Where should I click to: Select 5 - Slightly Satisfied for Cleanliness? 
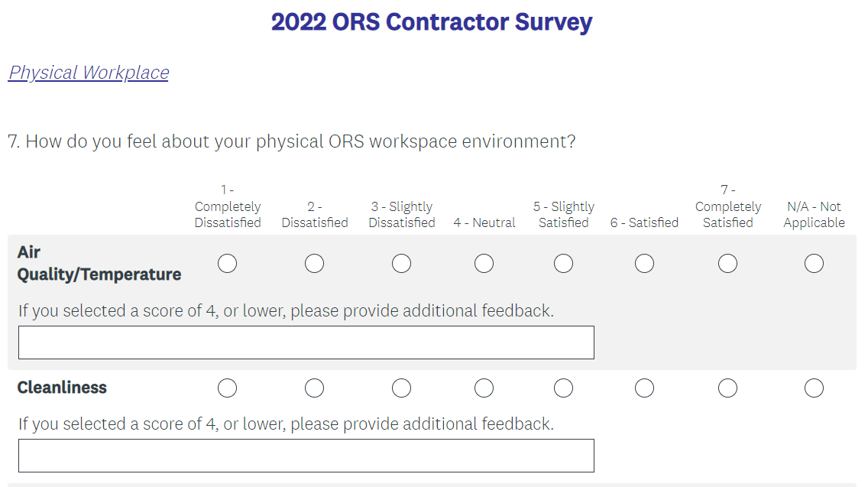click(564, 388)
